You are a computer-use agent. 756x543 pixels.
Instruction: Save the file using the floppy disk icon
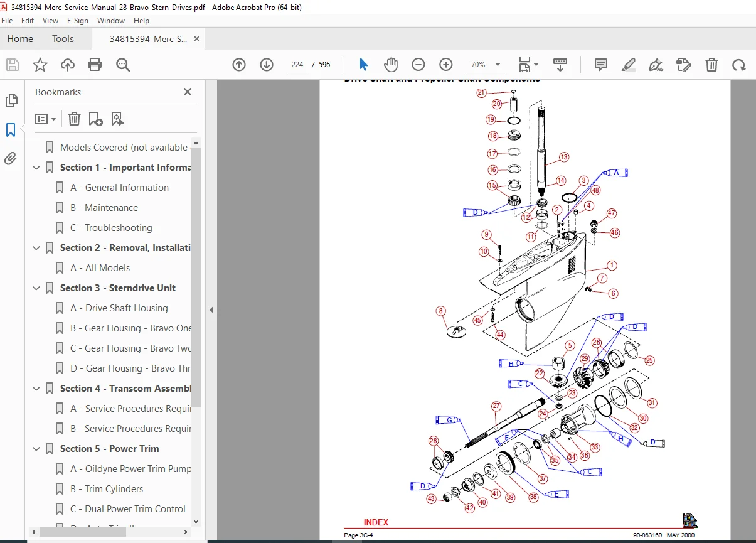pyautogui.click(x=12, y=65)
